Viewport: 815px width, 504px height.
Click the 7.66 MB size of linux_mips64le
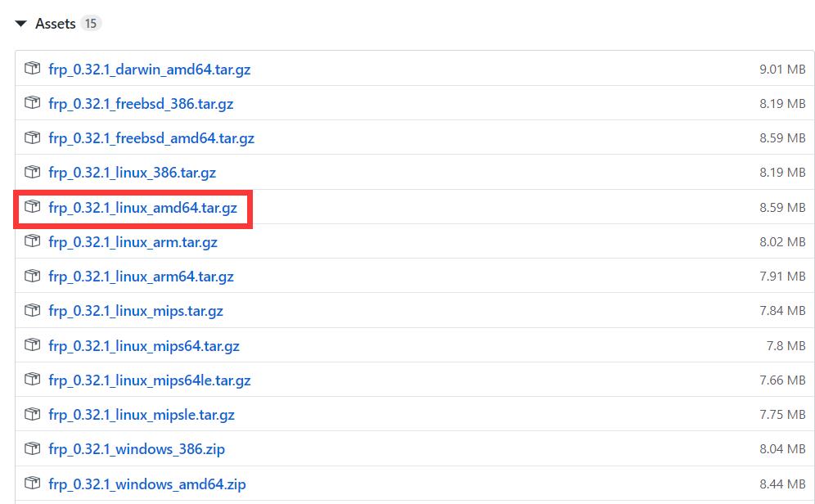(782, 380)
